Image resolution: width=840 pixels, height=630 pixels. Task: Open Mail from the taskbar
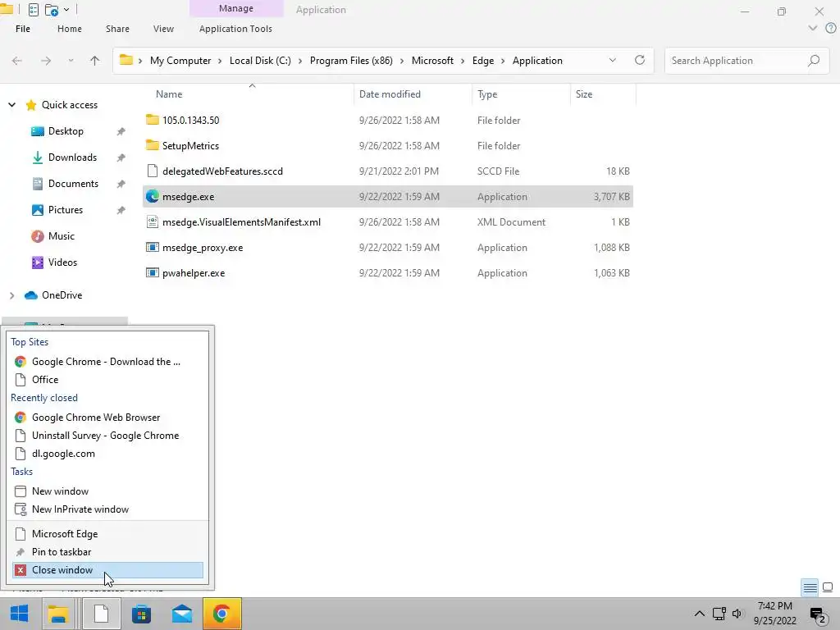[182, 614]
